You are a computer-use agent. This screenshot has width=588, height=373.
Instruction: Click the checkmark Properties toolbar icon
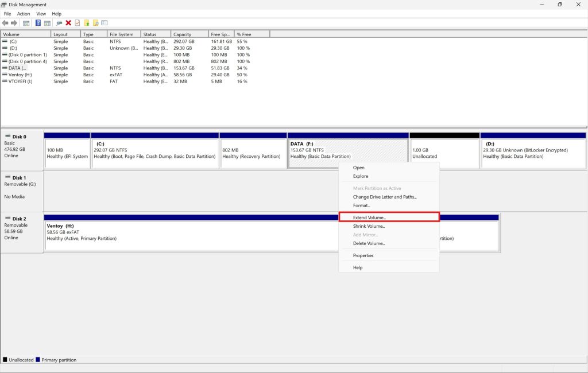pos(78,23)
